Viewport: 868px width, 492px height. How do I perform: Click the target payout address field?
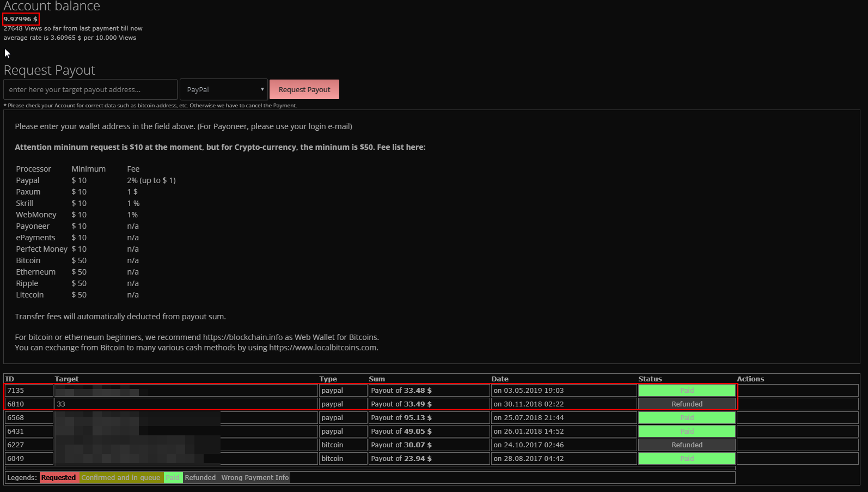pos(90,90)
